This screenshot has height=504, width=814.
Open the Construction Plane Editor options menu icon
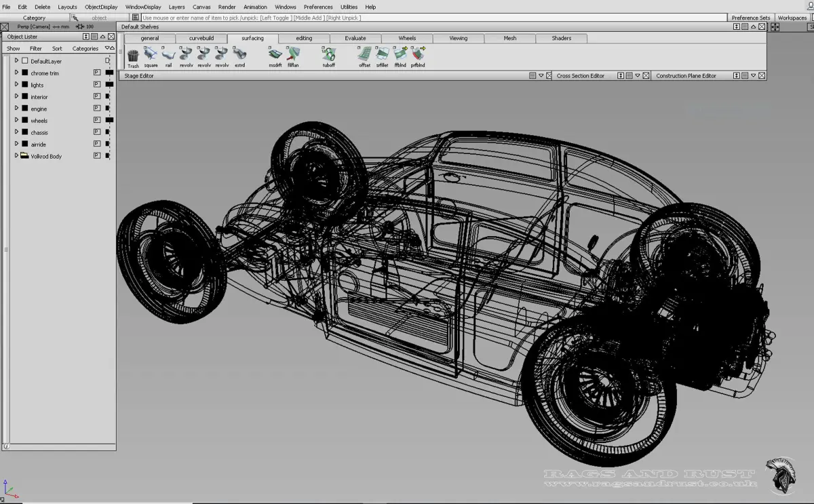[x=745, y=76]
